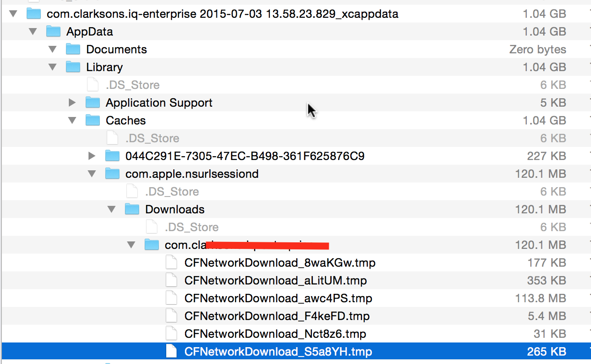Click the 044C291E-7305 folder icon
Image resolution: width=591 pixels, height=364 pixels.
(x=112, y=156)
